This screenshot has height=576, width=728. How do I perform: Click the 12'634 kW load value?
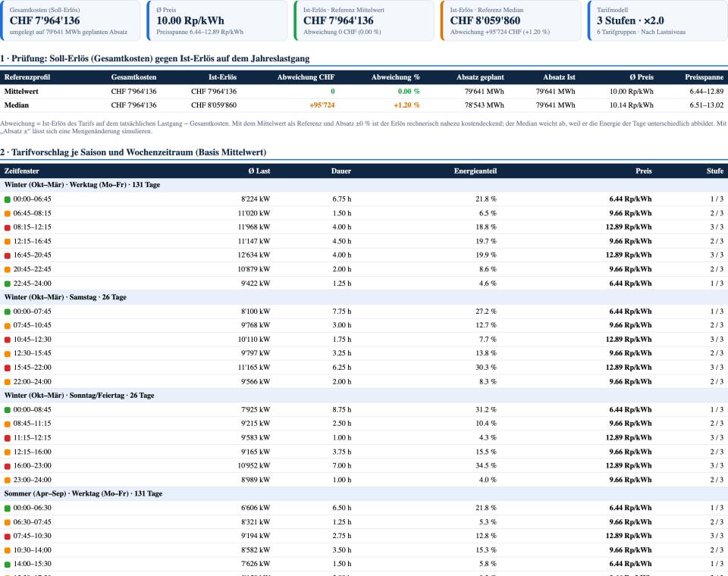click(x=254, y=255)
